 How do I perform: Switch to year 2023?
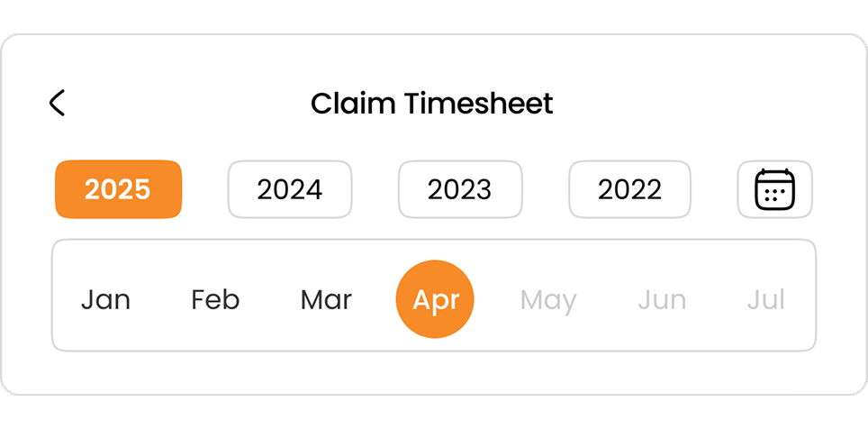(x=460, y=189)
